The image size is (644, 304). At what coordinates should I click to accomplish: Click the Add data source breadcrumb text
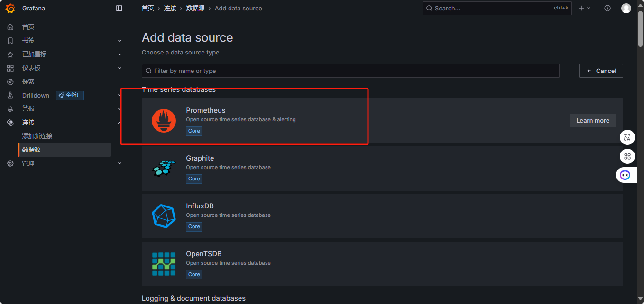(238, 8)
